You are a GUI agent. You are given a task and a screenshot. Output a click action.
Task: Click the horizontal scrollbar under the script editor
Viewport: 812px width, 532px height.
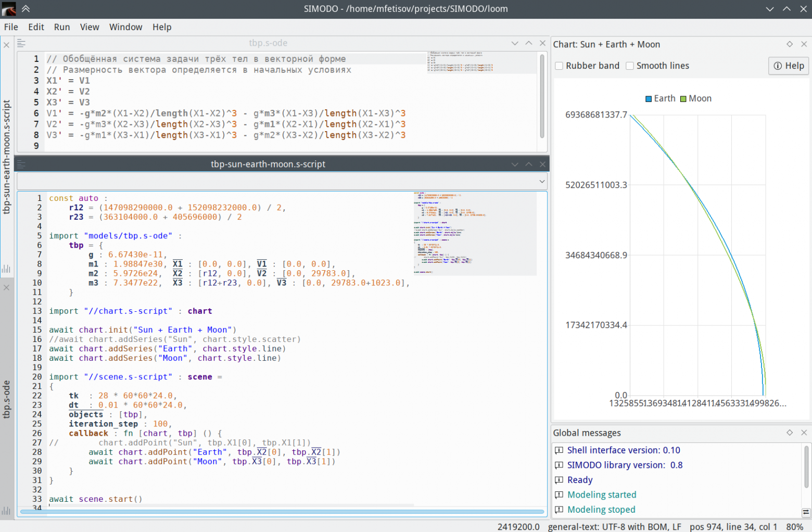tap(282, 512)
